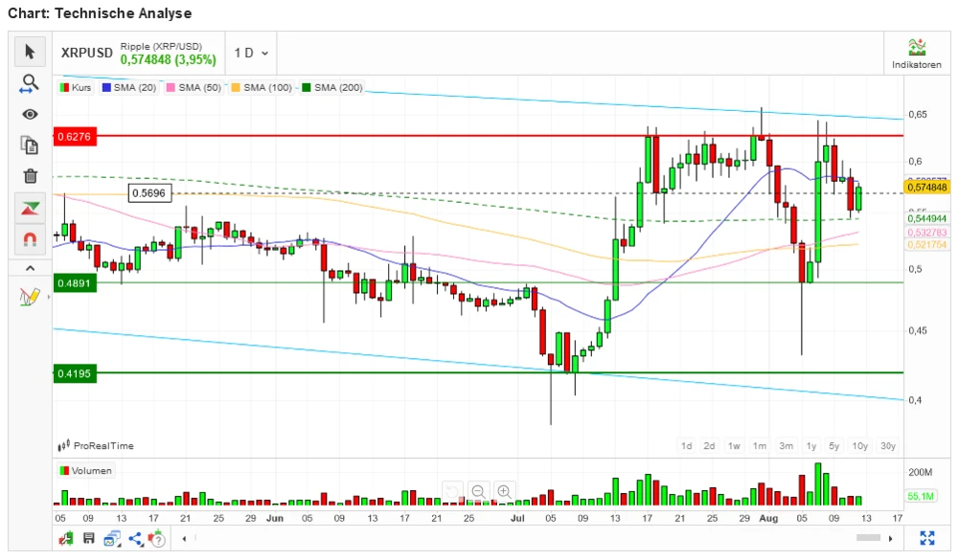Toggle the Volumen legend entry

coord(85,471)
